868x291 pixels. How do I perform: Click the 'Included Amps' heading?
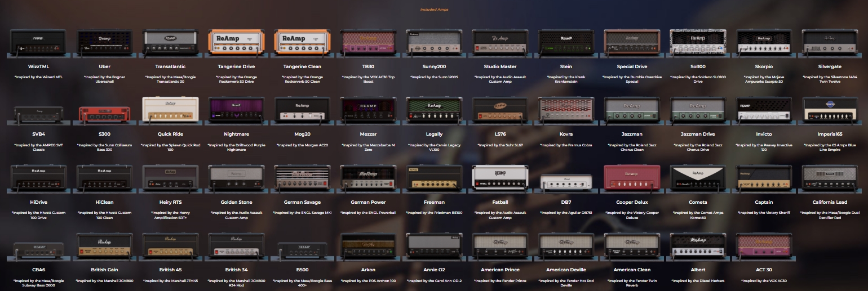[x=434, y=10]
